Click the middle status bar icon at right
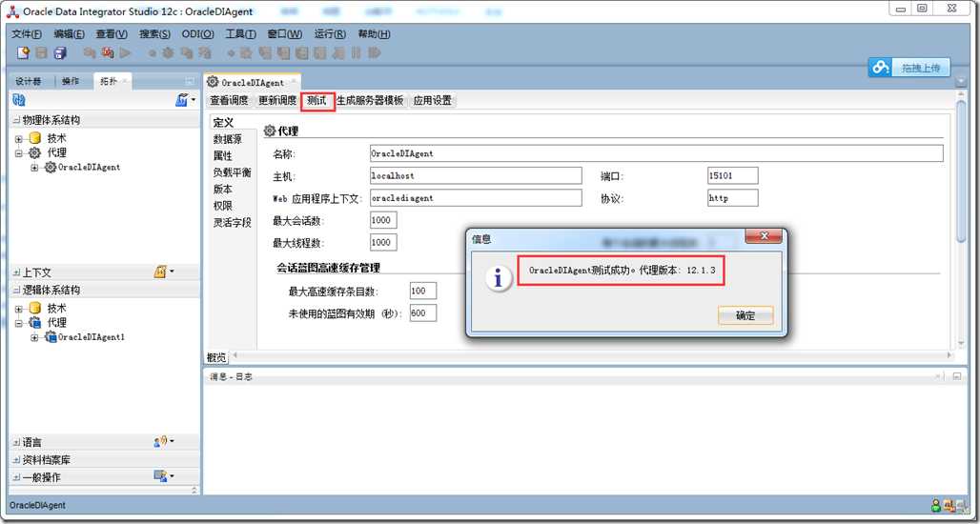This screenshot has height=524, width=980. tap(949, 505)
